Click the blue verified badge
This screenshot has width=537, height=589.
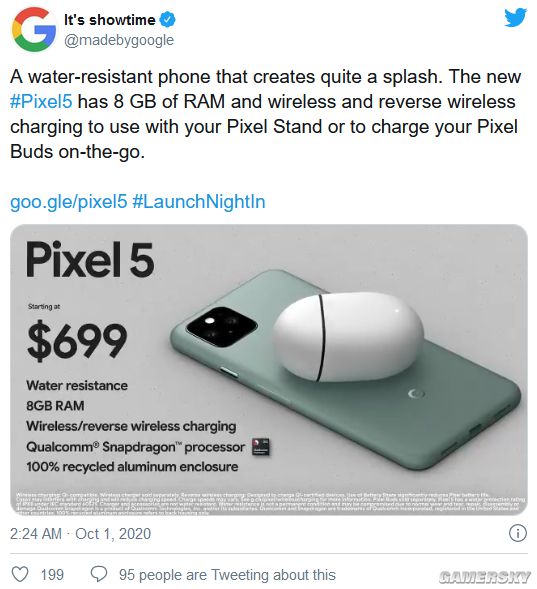pyautogui.click(x=167, y=20)
